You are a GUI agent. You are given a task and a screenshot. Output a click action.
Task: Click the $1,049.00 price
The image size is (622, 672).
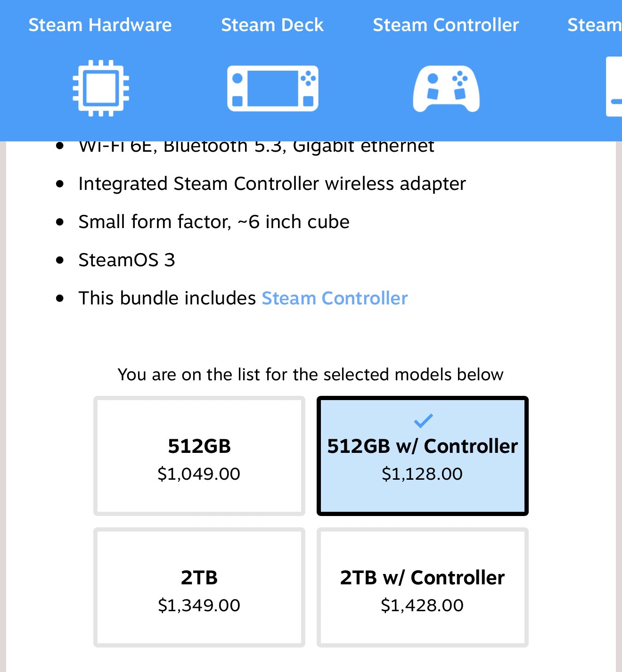click(x=199, y=474)
